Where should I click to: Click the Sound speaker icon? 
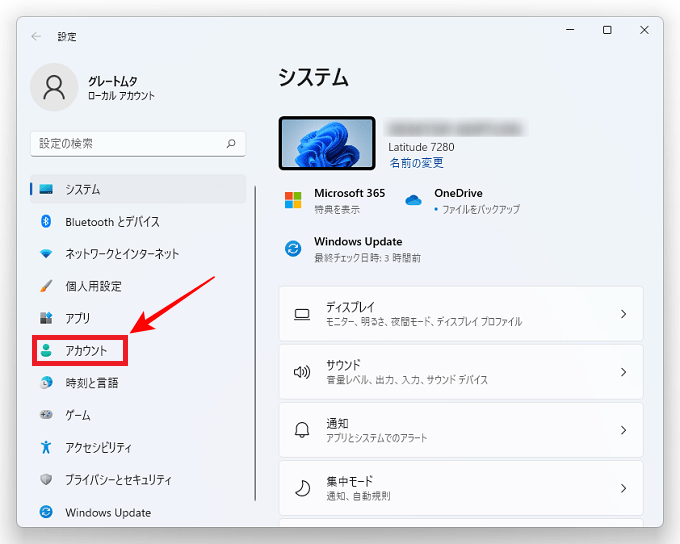[302, 372]
